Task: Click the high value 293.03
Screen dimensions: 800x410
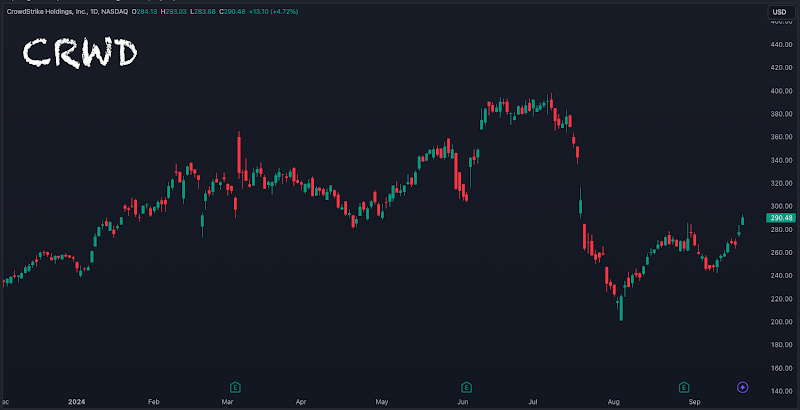Action: click(x=176, y=12)
